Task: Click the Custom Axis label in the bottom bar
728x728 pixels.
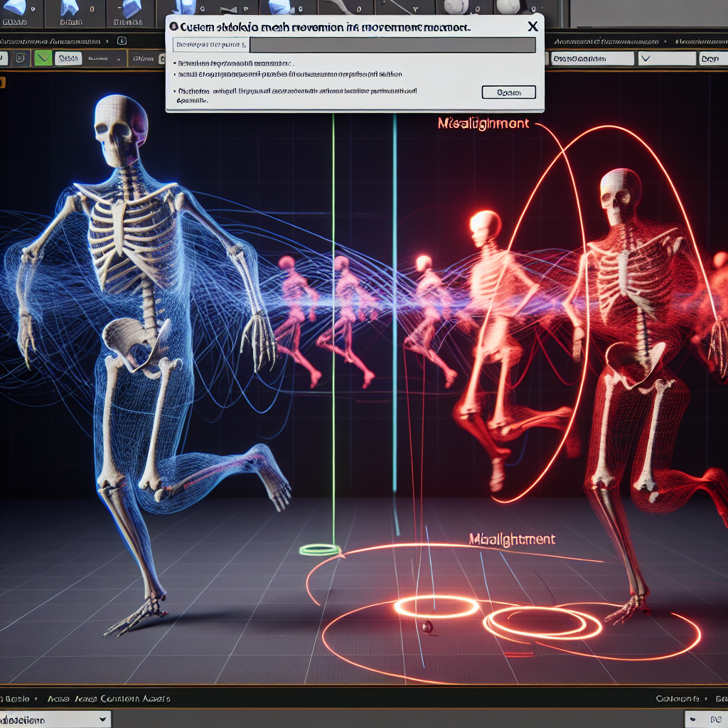Action: (x=134, y=699)
